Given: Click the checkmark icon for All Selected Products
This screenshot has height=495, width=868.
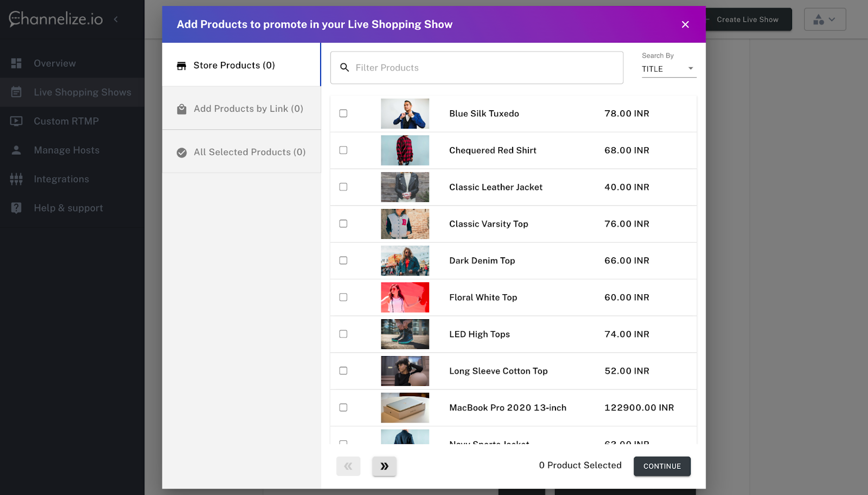Looking at the screenshot, I should point(182,153).
